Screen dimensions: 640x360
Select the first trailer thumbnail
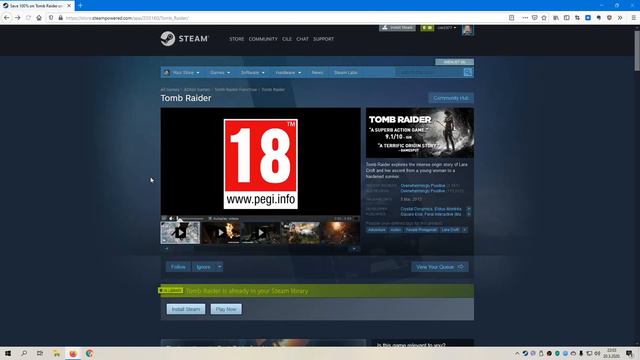(180, 233)
